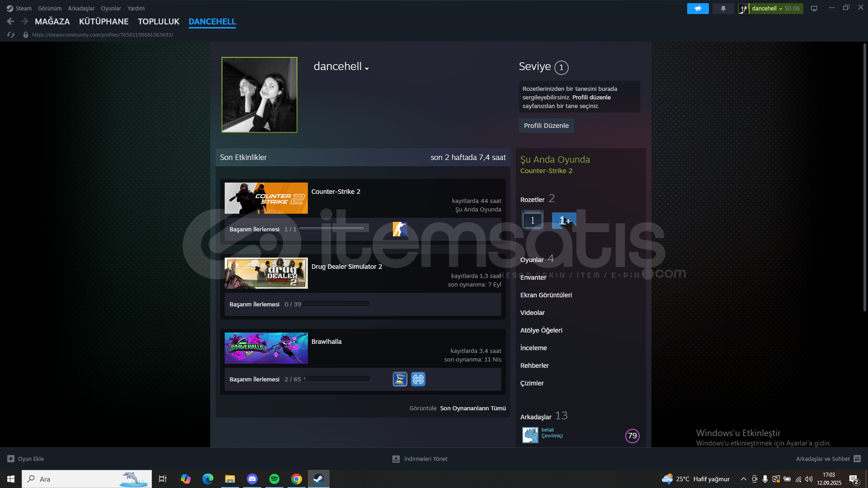This screenshot has width=868, height=488.
Task: Open the Brawlhalla game banner
Action: (266, 348)
